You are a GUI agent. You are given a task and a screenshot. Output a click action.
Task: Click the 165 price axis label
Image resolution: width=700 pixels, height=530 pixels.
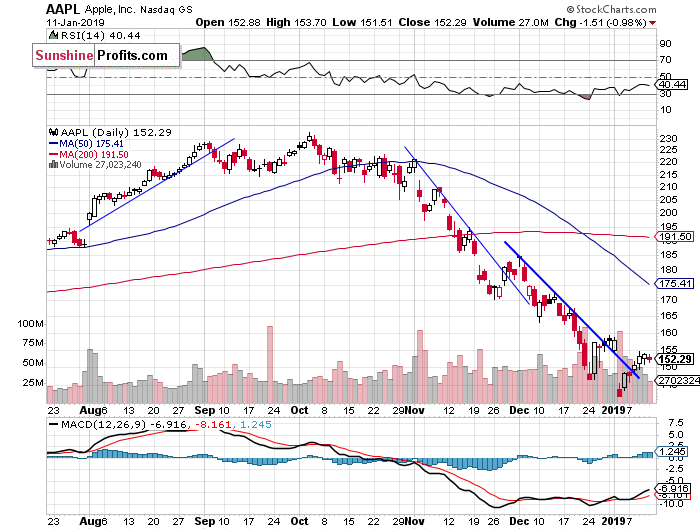(668, 316)
